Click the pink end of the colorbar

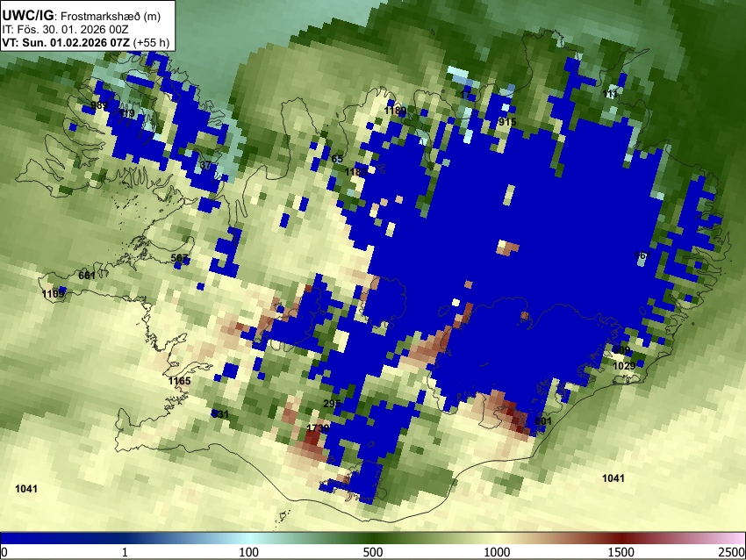[737, 538]
